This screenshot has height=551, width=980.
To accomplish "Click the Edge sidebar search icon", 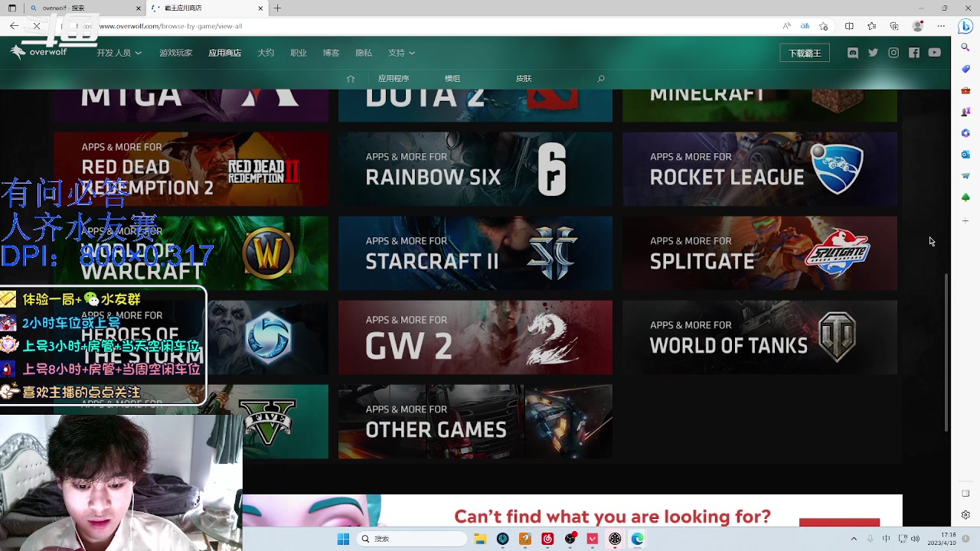I will pos(965,47).
